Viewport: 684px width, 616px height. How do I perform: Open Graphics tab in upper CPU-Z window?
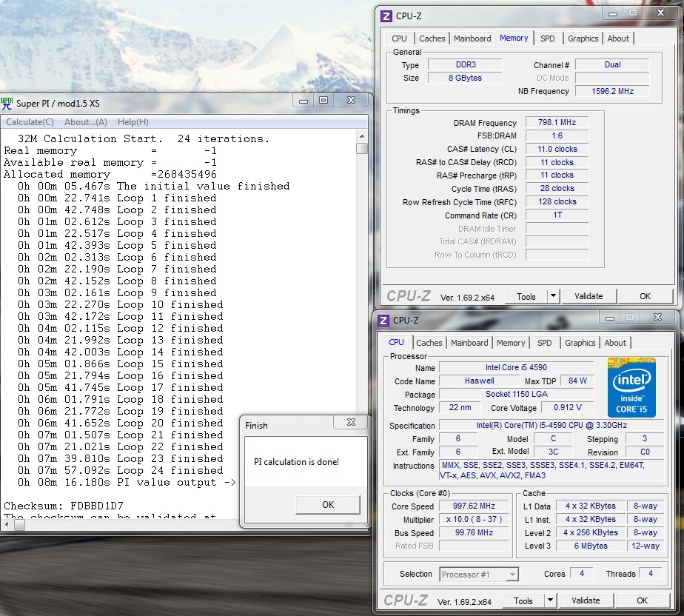point(583,38)
